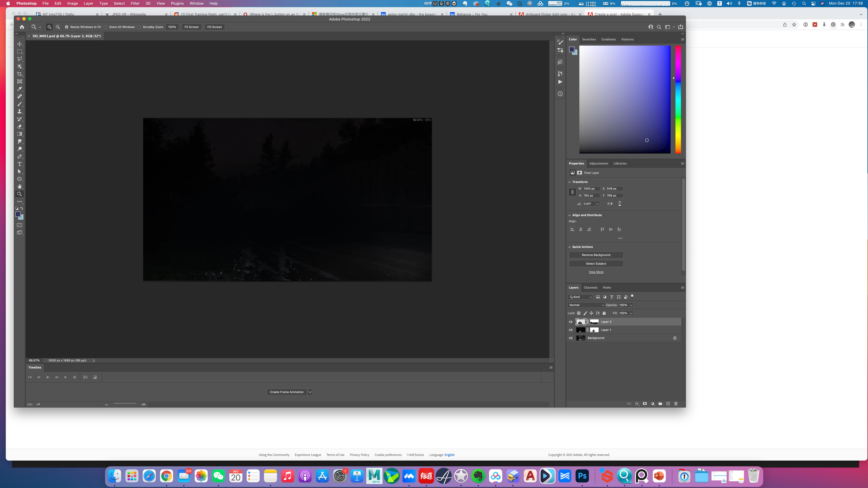Enable the Scrubby Zoom checkbox
Screen dimensions: 868x488
click(139, 27)
